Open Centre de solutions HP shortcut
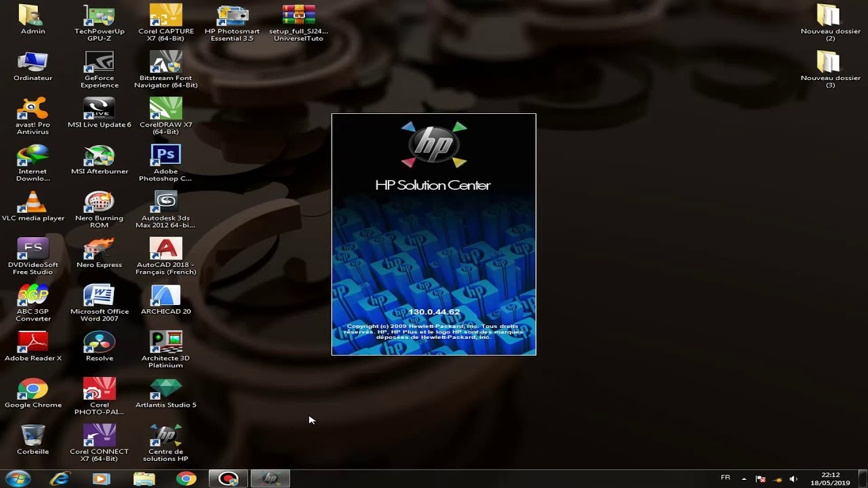 coord(165,443)
